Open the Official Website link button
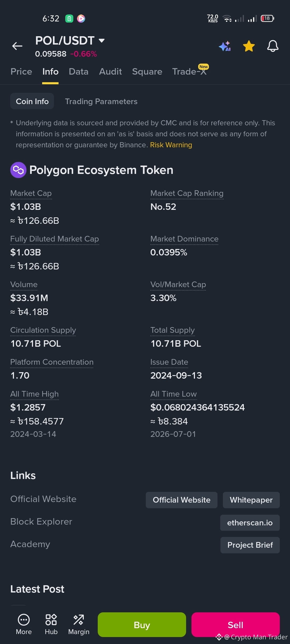The height and width of the screenshot is (644, 290). click(182, 500)
